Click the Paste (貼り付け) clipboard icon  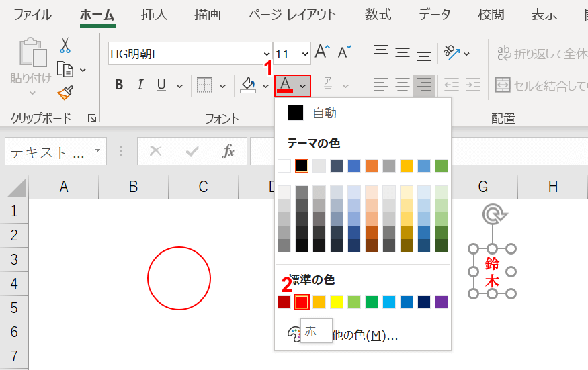tap(33, 52)
